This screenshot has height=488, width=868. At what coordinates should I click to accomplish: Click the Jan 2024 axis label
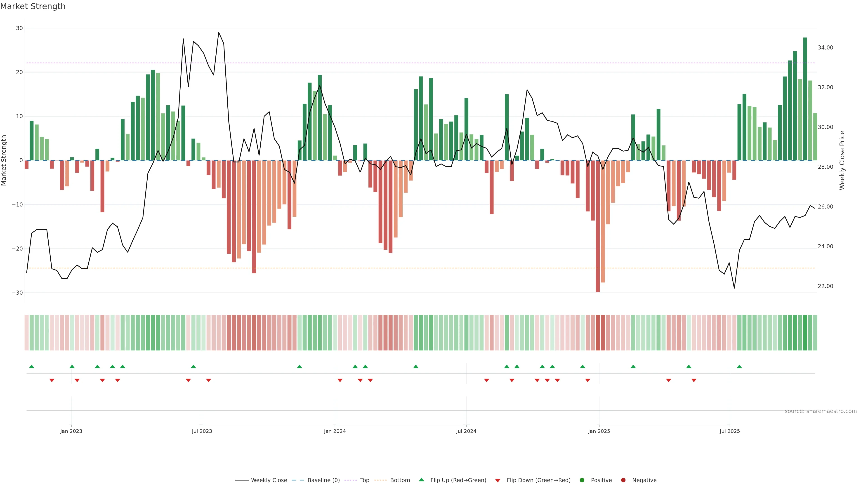pyautogui.click(x=335, y=431)
